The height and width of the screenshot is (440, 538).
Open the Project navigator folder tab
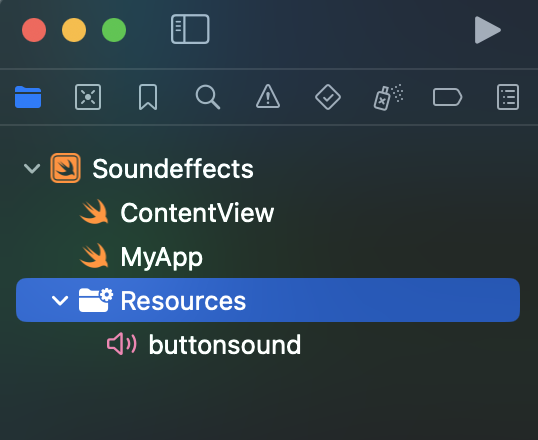click(x=28, y=97)
